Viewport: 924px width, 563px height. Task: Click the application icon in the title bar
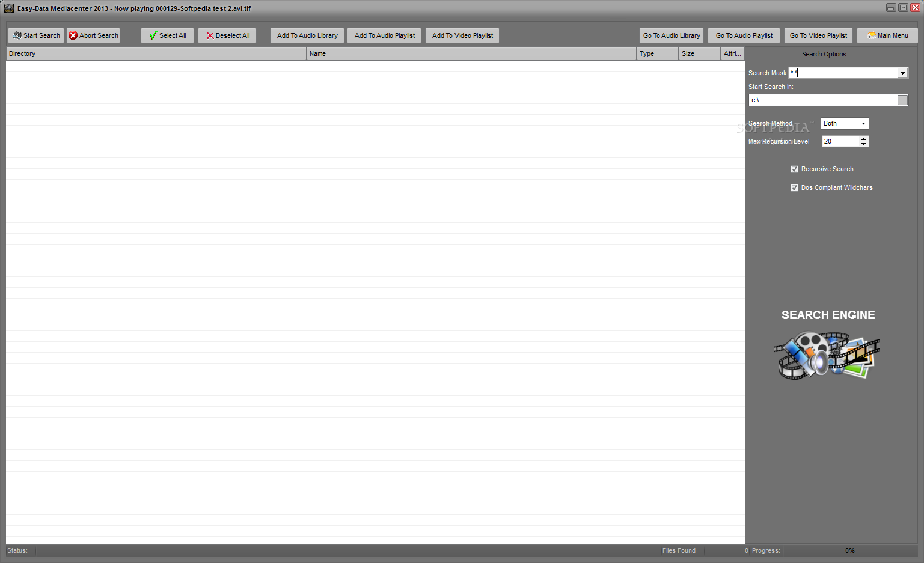9,8
